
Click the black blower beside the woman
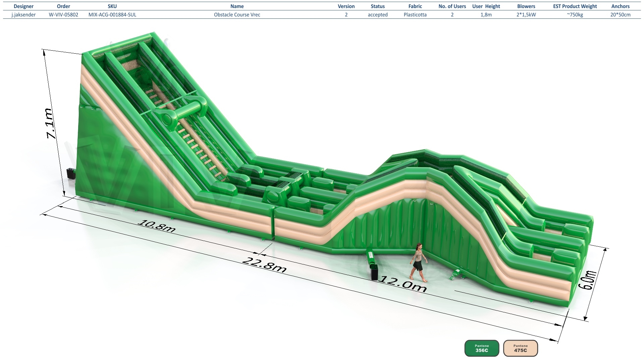coord(374,272)
